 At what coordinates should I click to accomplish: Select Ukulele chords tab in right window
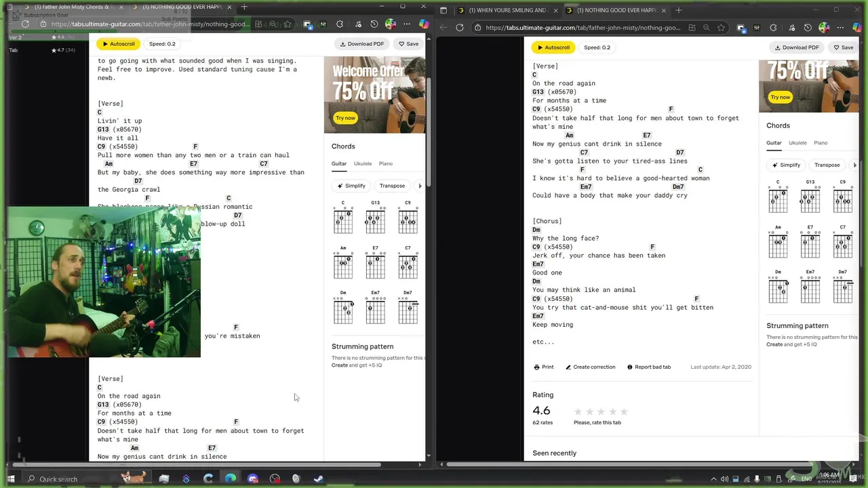[797, 143]
